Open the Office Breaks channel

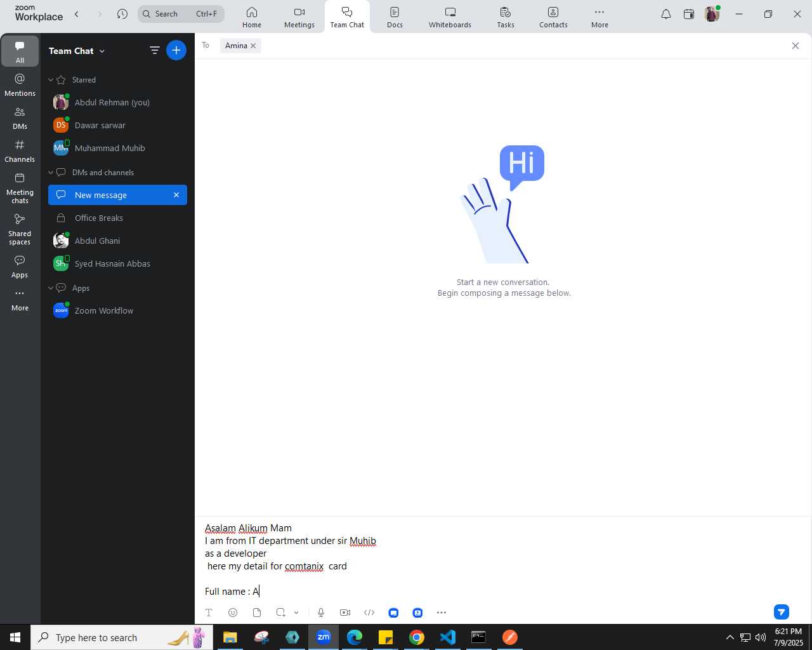point(117,218)
